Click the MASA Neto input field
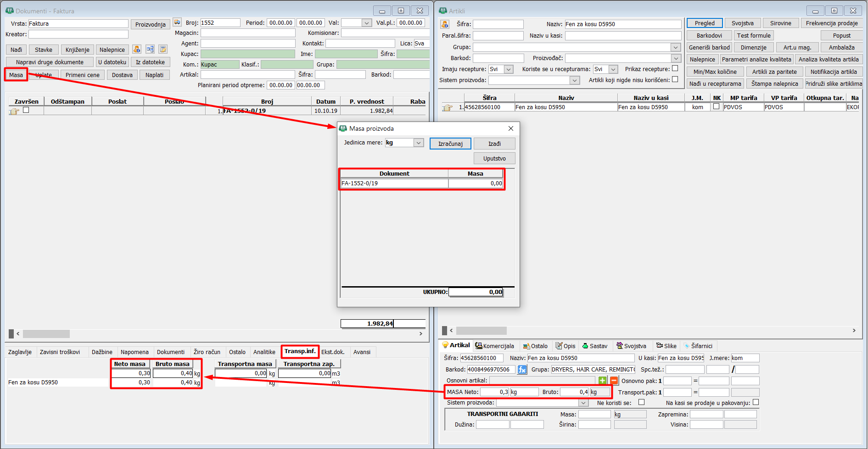The image size is (868, 449). click(495, 392)
